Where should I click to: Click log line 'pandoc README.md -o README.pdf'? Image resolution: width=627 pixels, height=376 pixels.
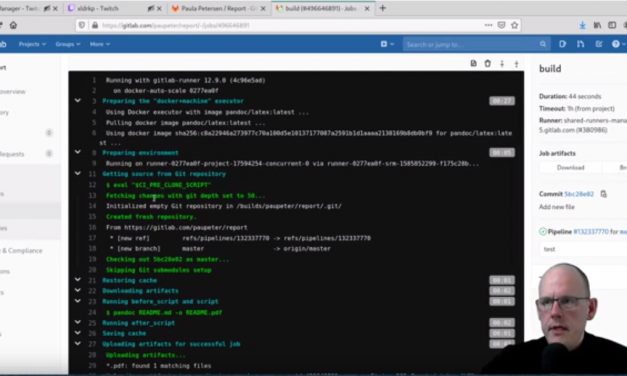(x=164, y=312)
